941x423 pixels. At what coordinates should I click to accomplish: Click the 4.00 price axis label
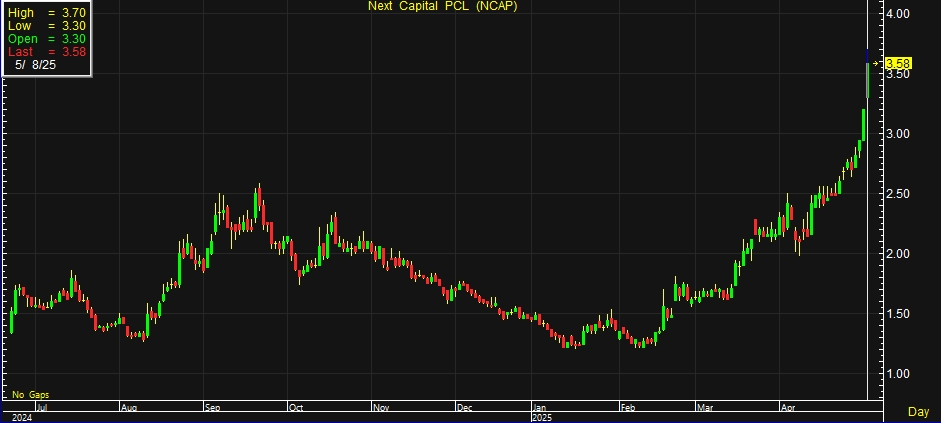pos(896,14)
